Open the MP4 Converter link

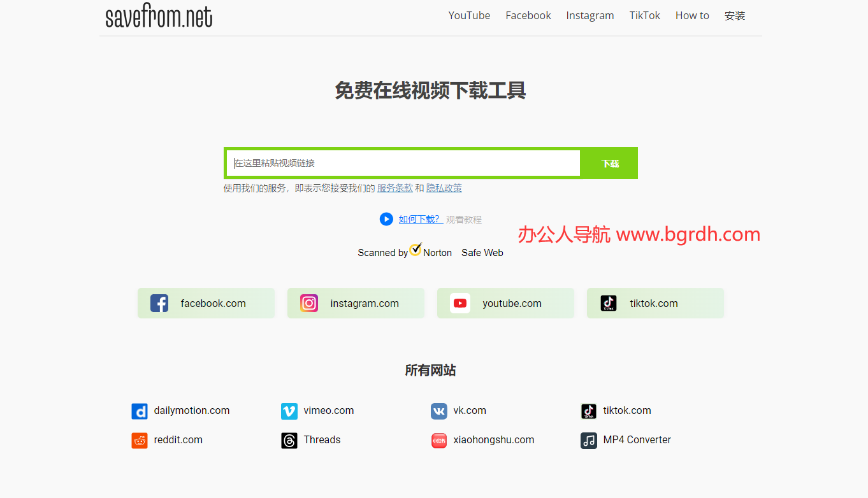(637, 440)
